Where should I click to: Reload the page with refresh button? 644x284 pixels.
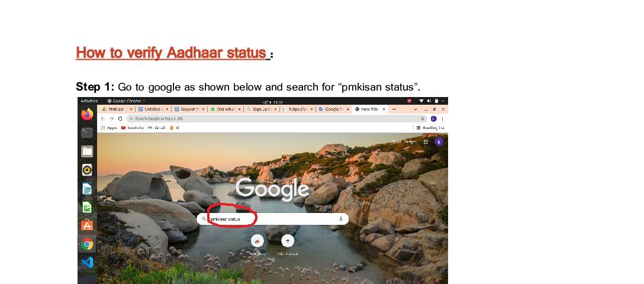pyautogui.click(x=120, y=118)
